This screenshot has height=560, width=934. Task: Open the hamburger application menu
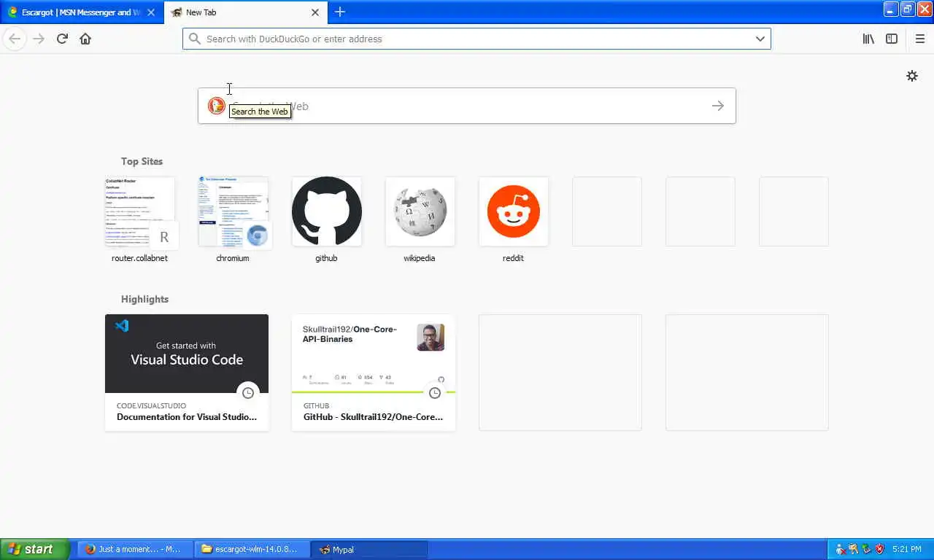[x=919, y=39]
